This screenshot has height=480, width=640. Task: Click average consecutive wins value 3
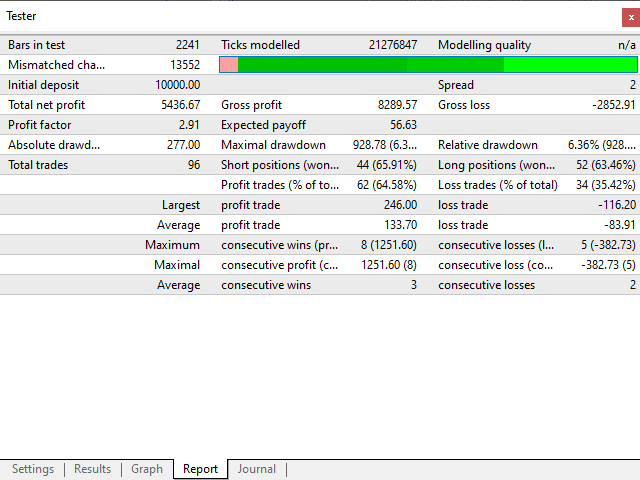tap(413, 285)
